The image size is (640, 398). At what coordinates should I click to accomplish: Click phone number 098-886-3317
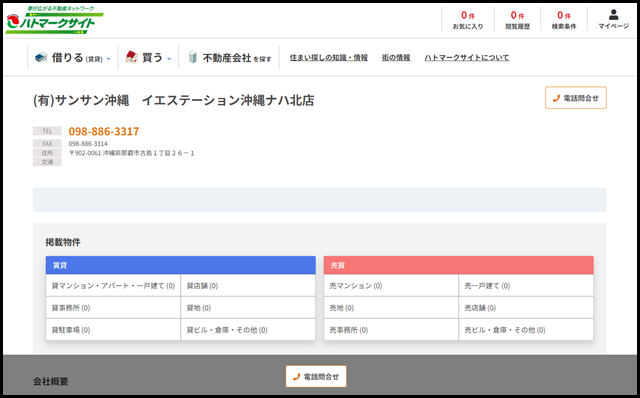104,131
